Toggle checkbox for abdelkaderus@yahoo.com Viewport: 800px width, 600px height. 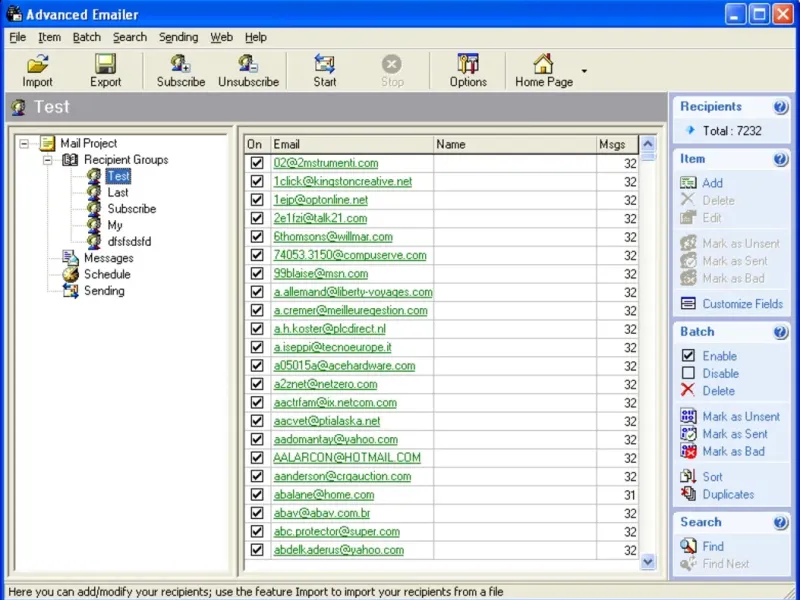click(x=257, y=550)
